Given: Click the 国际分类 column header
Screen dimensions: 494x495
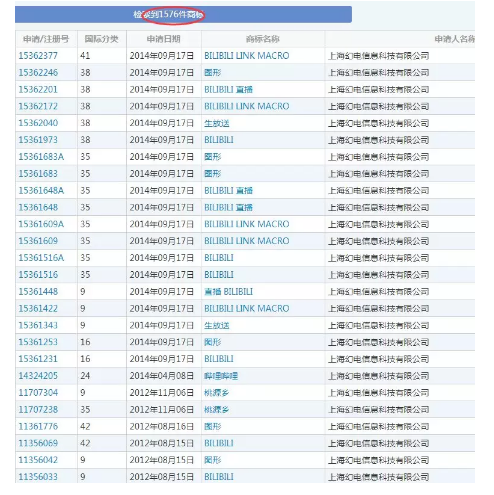Looking at the screenshot, I should (x=101, y=39).
